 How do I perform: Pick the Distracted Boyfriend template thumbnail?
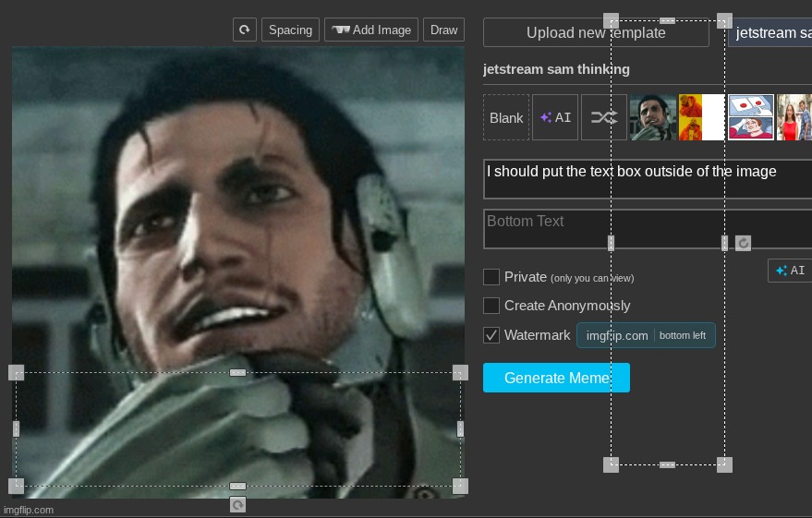pos(794,117)
